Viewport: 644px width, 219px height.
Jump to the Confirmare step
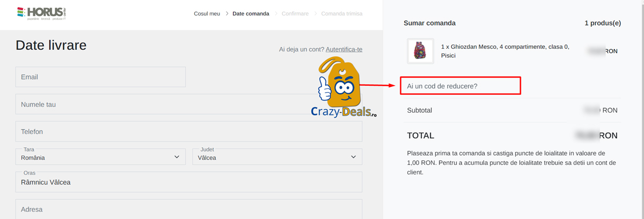(295, 13)
